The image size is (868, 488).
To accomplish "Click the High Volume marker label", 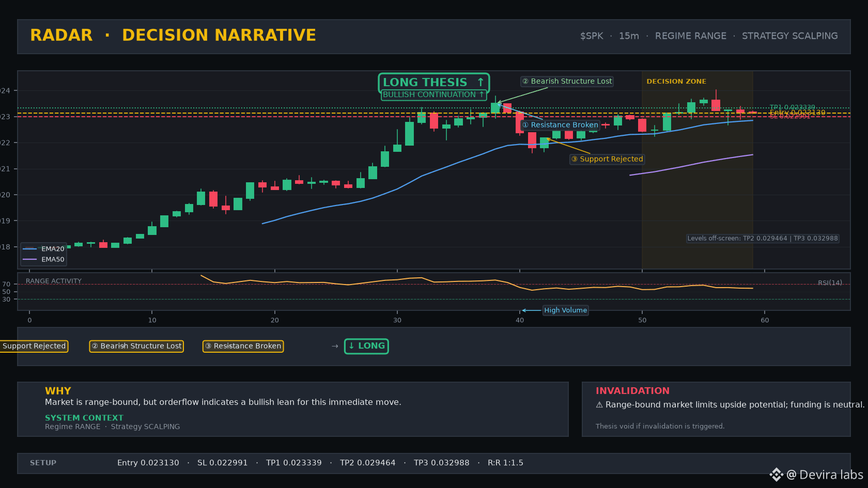I will (x=565, y=310).
